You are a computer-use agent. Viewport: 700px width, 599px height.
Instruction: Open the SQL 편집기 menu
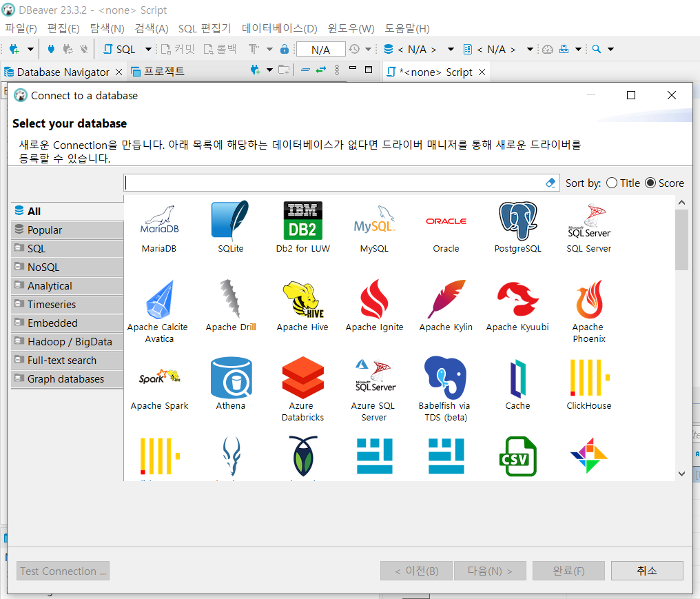(205, 28)
